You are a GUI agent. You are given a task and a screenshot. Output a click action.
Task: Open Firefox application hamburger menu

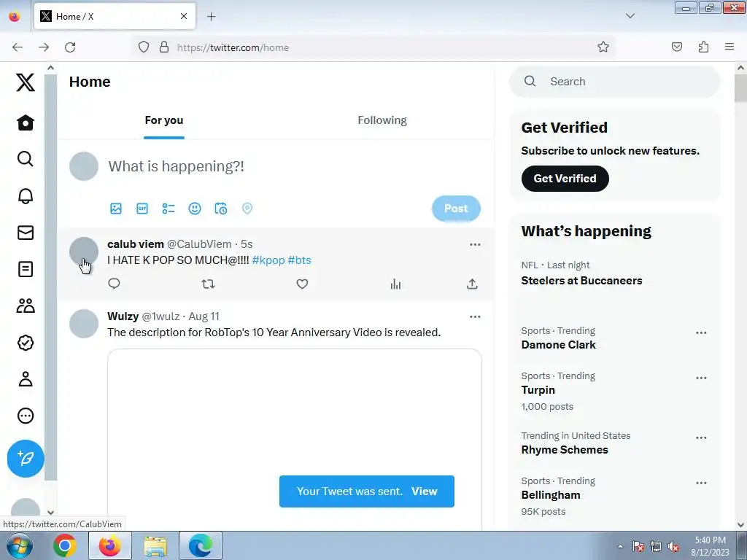(x=729, y=47)
